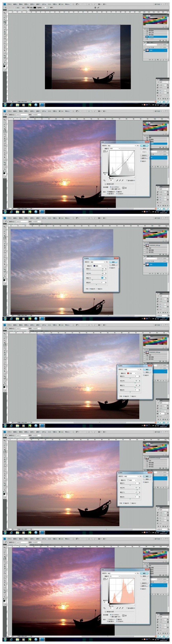
Task: Pick the gray-point eyedropper in the RGB Curves dialog
Action: pyautogui.click(x=120, y=181)
